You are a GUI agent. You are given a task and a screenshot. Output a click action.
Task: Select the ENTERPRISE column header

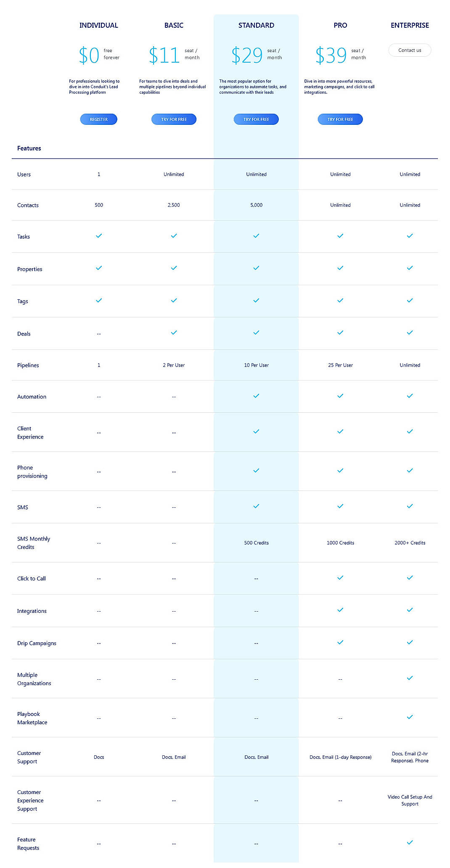409,25
